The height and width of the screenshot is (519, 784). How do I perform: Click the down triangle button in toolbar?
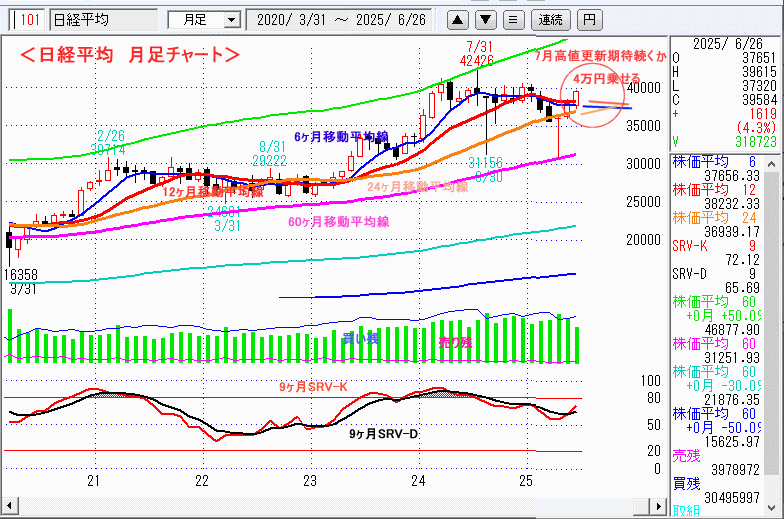(x=486, y=20)
